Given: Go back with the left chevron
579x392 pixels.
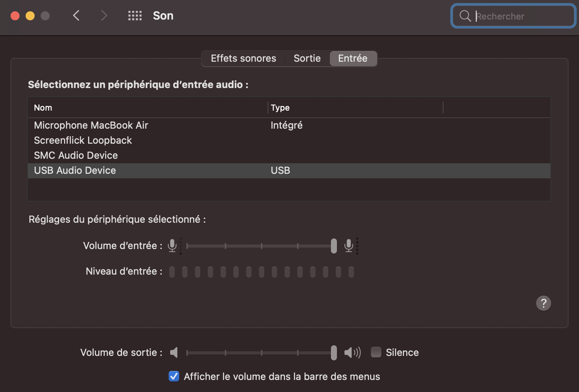Looking at the screenshot, I should click(76, 15).
